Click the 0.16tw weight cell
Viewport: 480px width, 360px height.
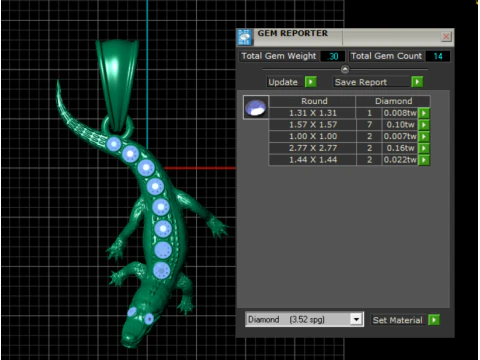pos(400,148)
